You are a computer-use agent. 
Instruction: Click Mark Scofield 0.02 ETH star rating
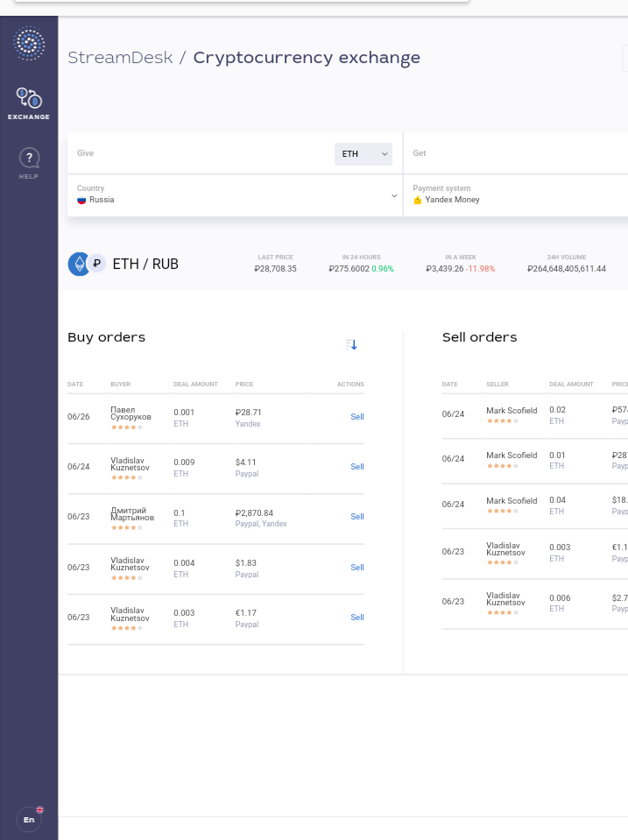coord(503,420)
